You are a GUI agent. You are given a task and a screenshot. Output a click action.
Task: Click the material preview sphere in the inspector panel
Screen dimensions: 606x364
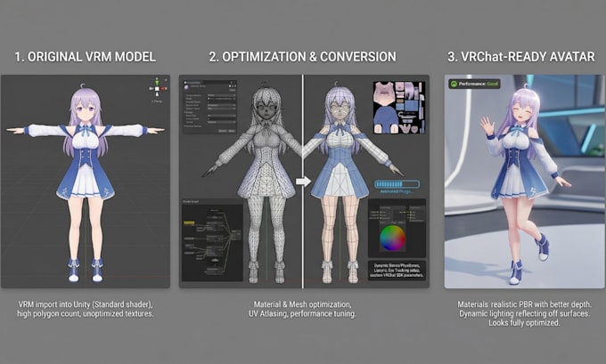[x=186, y=87]
